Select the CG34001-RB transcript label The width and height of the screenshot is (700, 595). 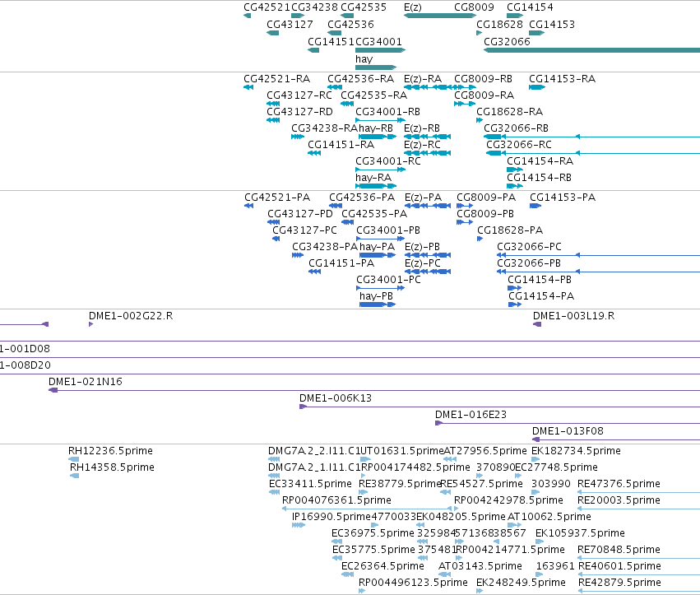(x=388, y=112)
